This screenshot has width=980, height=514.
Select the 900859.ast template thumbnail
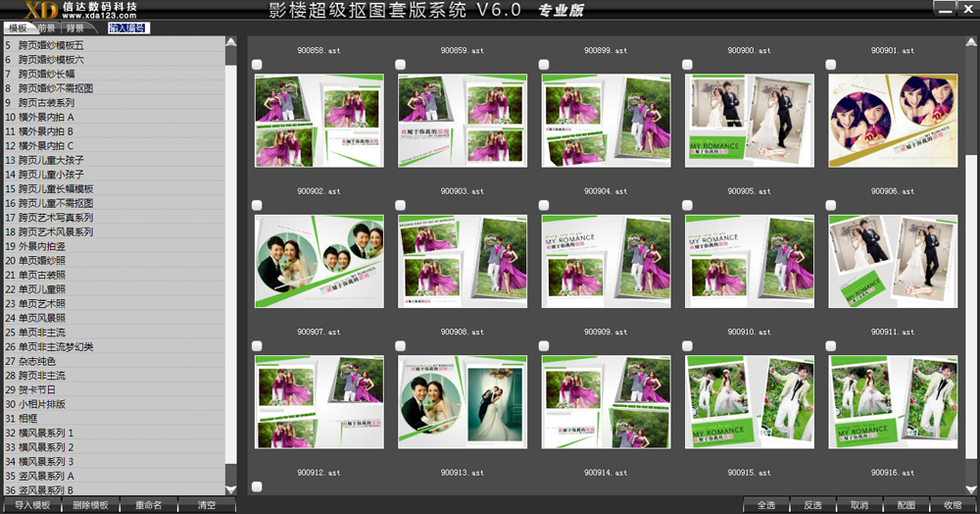click(463, 121)
